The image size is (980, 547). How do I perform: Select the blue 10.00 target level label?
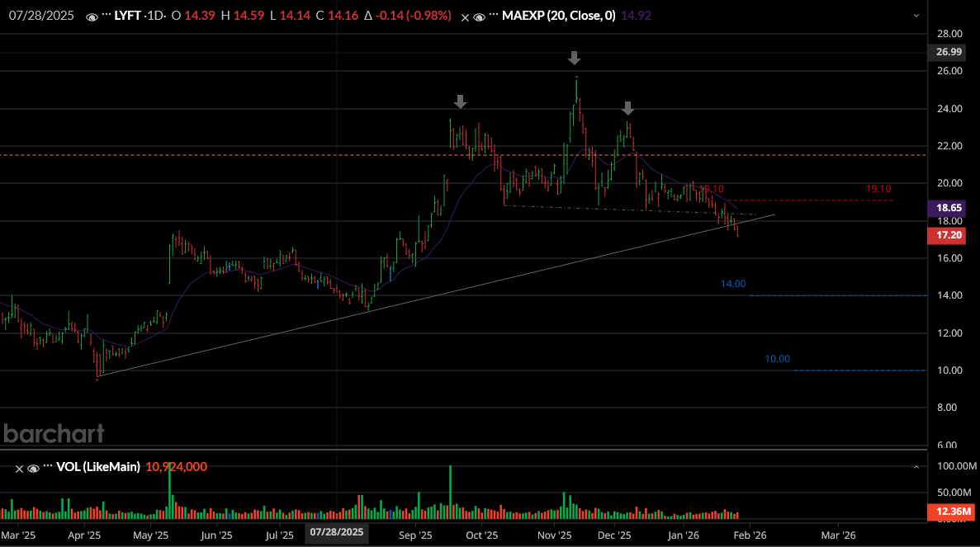[x=777, y=358]
